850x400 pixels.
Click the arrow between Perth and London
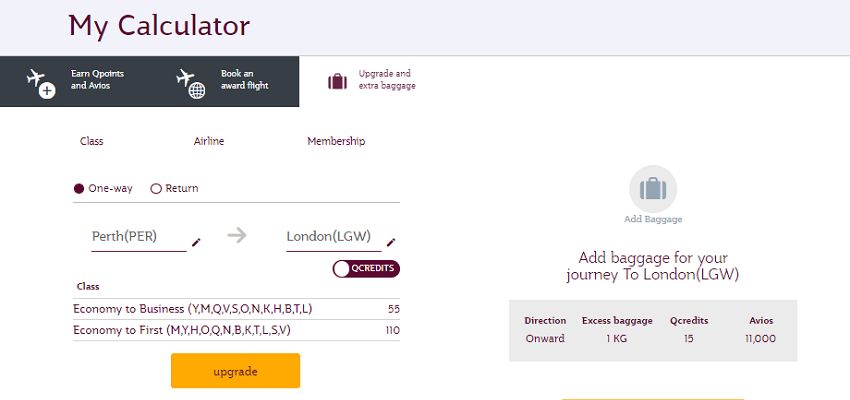237,235
